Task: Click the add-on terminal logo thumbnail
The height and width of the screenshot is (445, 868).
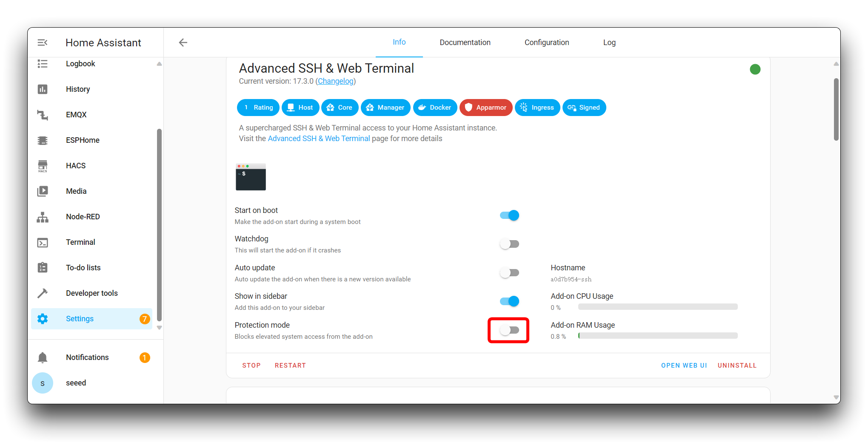Action: tap(251, 177)
